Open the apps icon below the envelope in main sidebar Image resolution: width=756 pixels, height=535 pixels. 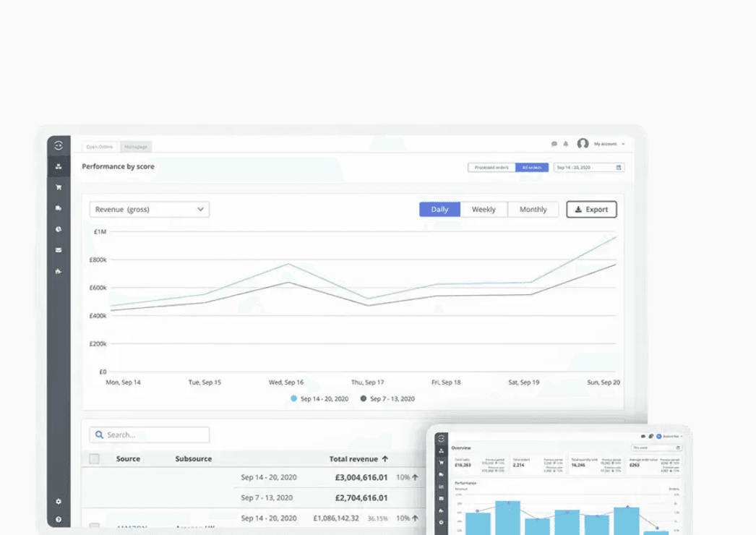click(x=59, y=271)
